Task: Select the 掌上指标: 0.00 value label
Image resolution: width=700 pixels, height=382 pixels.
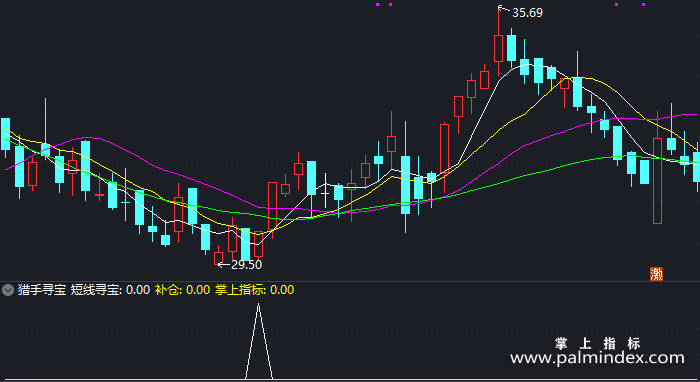Action: 254,290
